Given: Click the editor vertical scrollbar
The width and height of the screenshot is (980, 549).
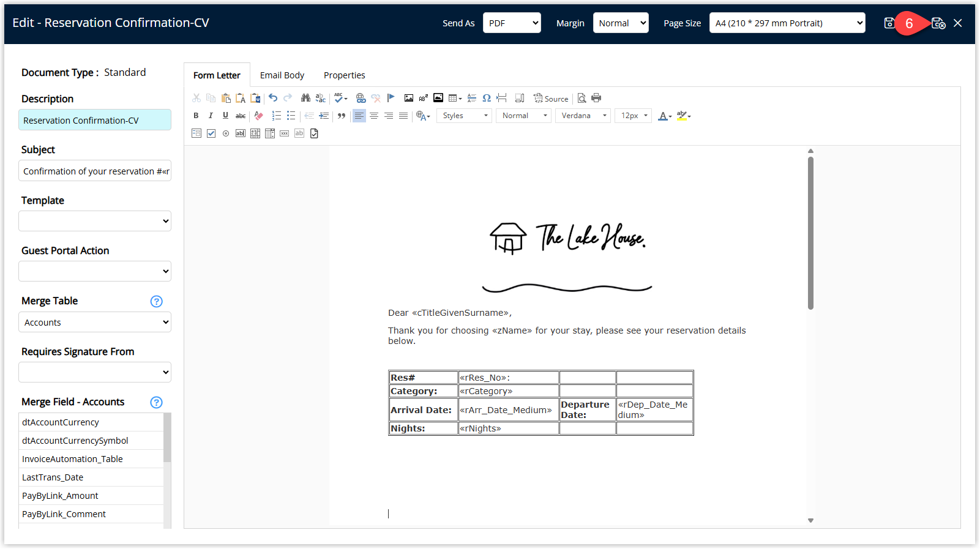Looking at the screenshot, I should (810, 233).
